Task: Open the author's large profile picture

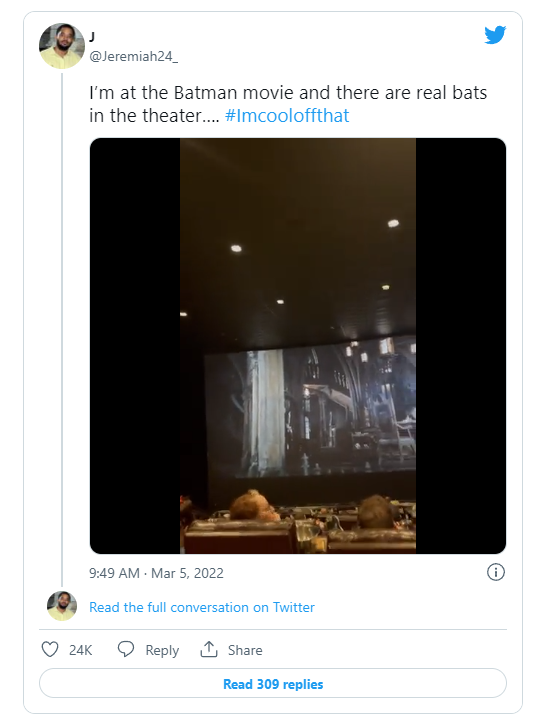Action: pyautogui.click(x=62, y=46)
